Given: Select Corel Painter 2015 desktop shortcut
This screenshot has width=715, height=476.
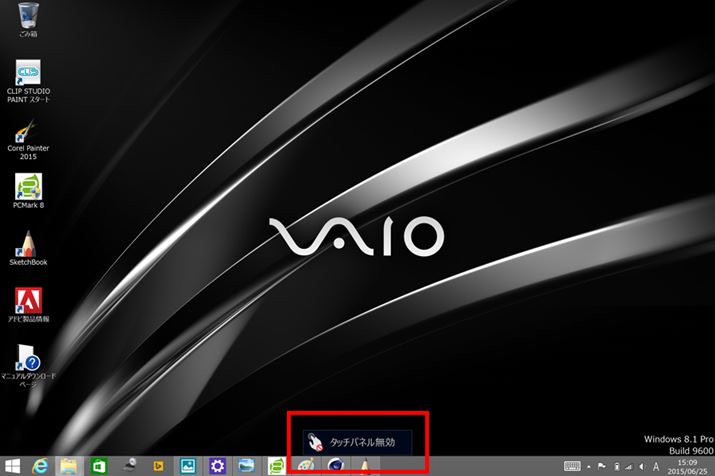Looking at the screenshot, I should pyautogui.click(x=28, y=140).
